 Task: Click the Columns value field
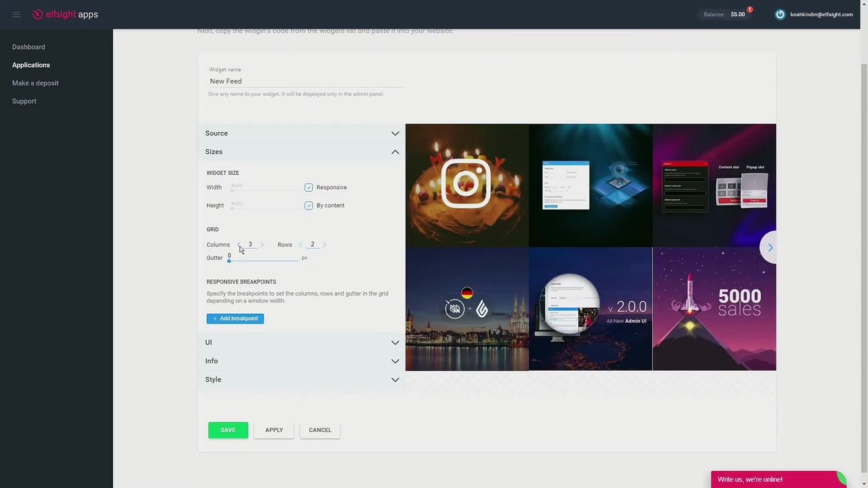[x=250, y=245]
